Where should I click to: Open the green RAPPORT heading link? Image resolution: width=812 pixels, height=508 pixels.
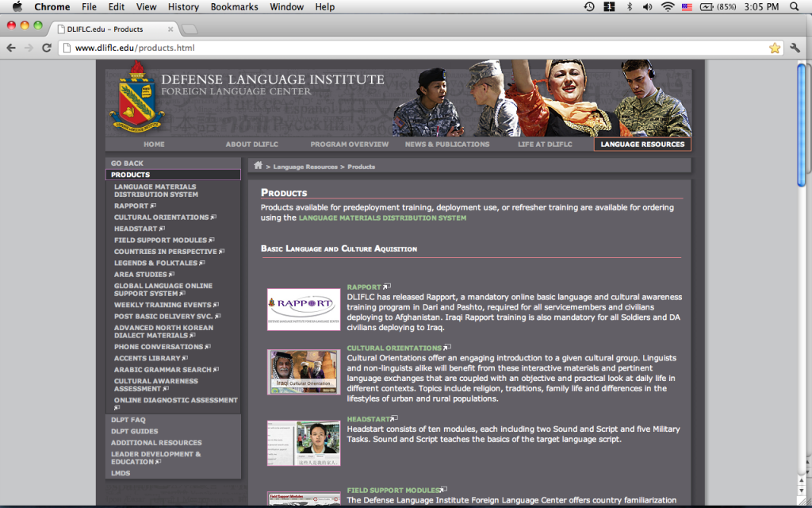(364, 287)
